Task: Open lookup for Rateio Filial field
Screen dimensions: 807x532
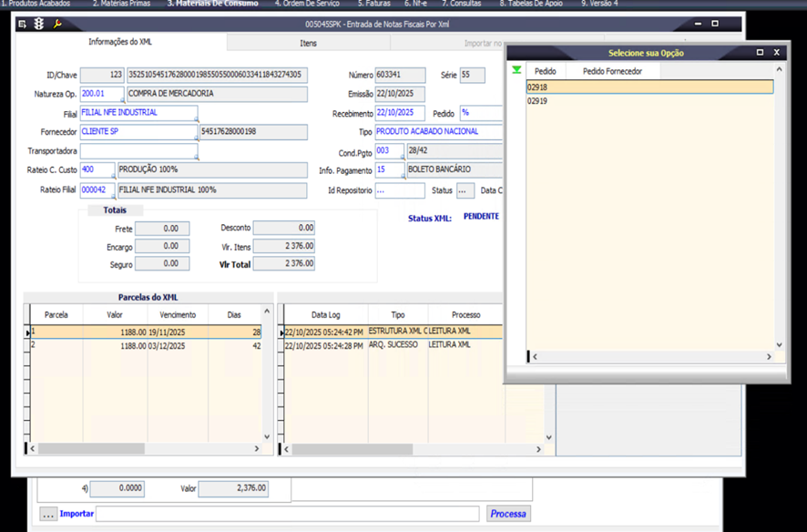Action: (x=114, y=197)
